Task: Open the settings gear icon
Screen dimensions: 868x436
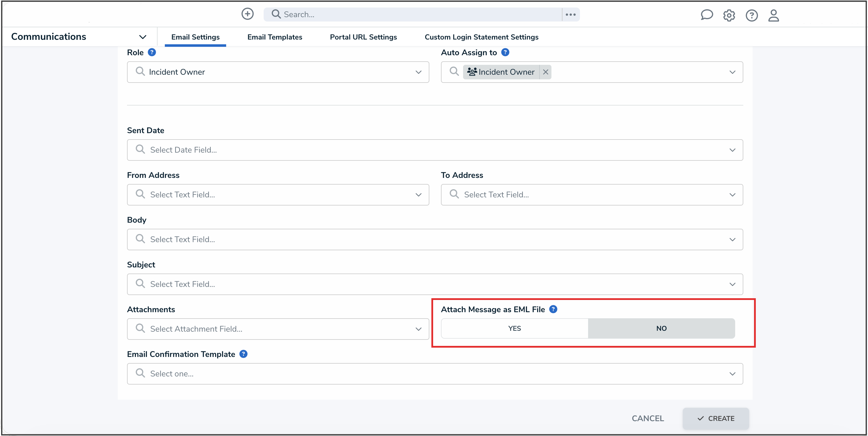Action: point(729,15)
